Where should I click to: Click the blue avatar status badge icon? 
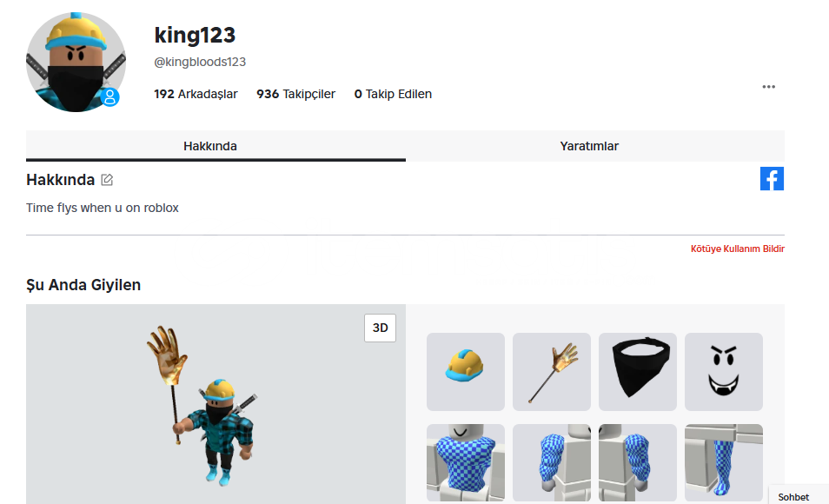pos(110,97)
